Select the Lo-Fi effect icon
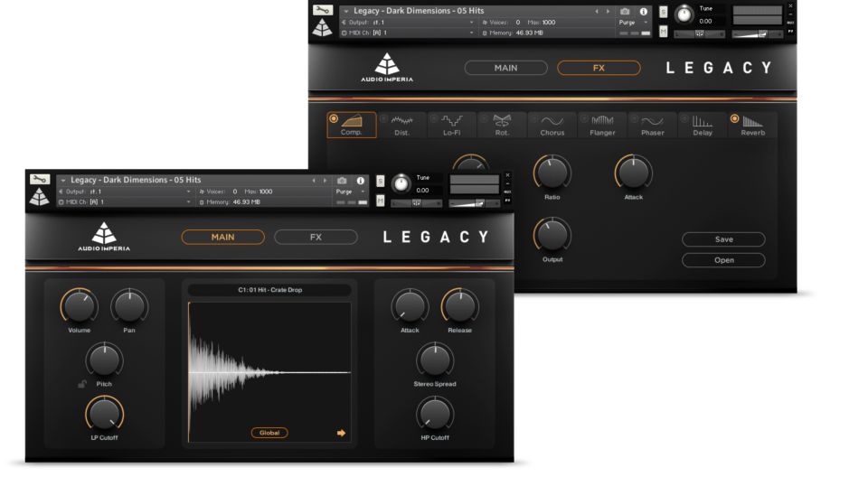The image size is (868, 477). point(452,121)
